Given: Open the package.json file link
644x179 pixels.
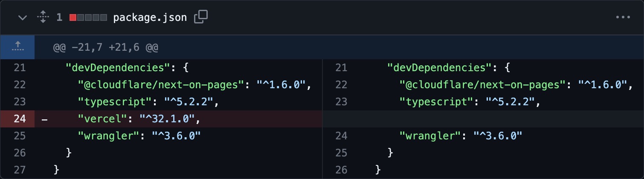Looking at the screenshot, I should pos(150,17).
